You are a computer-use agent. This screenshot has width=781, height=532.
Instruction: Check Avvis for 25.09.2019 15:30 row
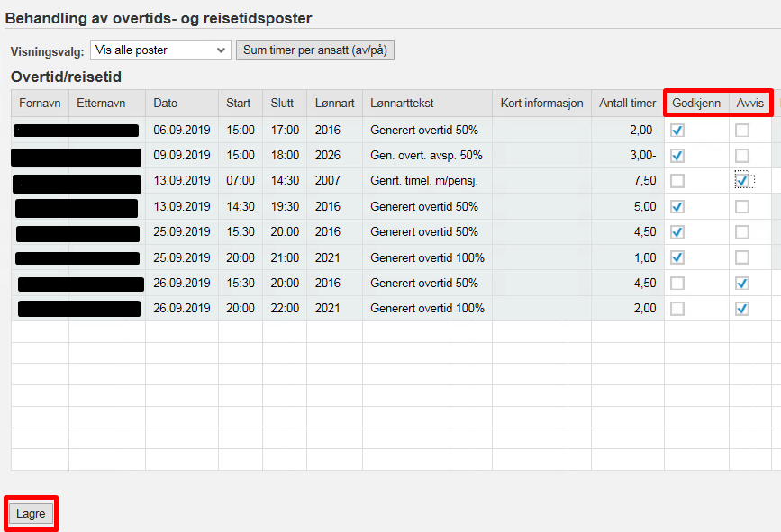741,232
